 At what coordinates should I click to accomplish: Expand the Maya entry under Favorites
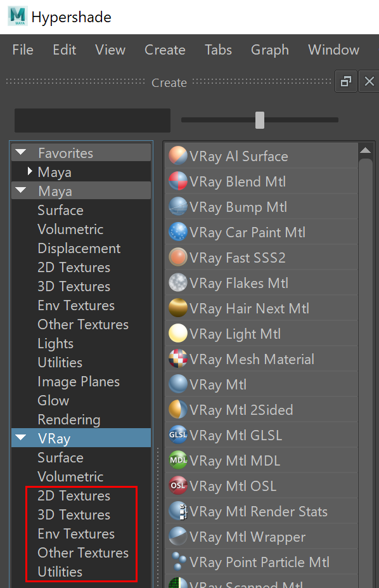pos(30,172)
